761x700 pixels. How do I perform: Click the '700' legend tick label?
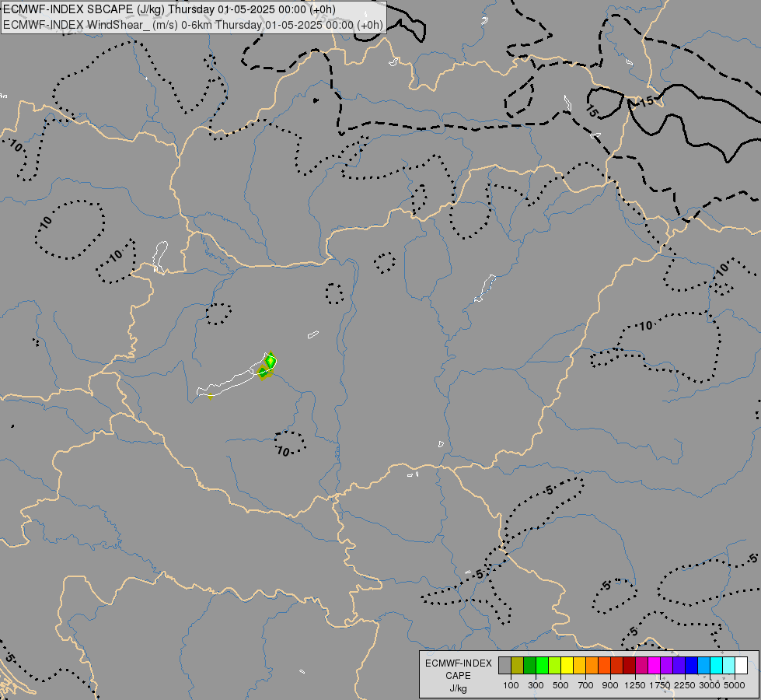pos(586,685)
